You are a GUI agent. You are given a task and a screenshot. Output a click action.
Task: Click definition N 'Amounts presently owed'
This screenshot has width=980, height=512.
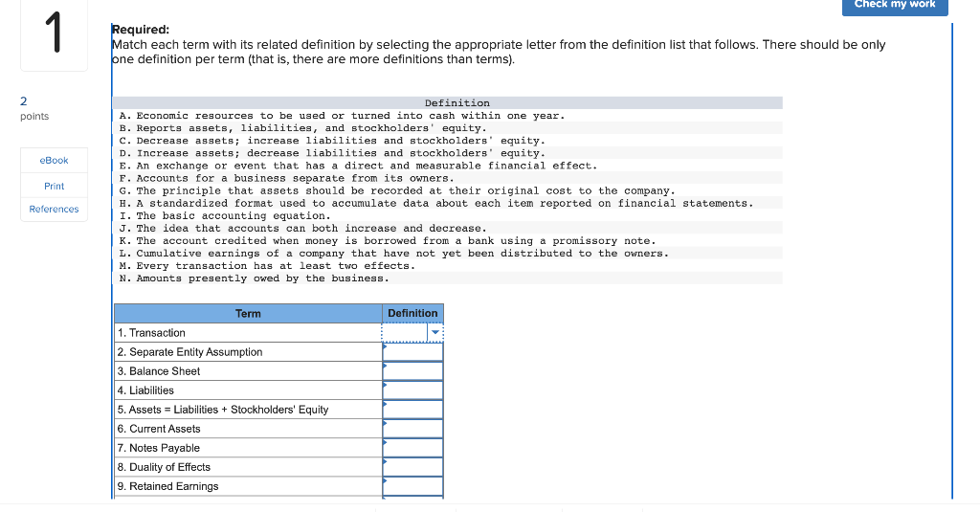254,278
